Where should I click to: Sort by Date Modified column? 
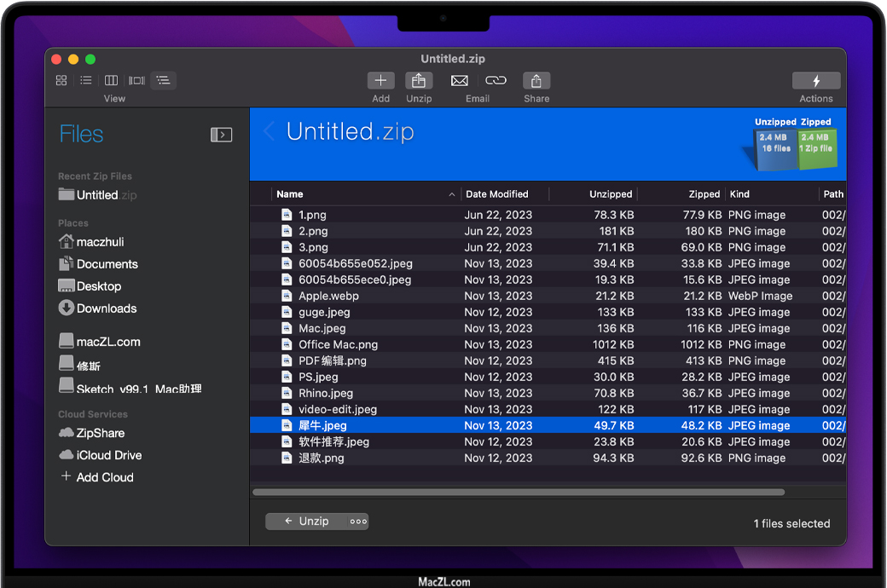pyautogui.click(x=496, y=194)
